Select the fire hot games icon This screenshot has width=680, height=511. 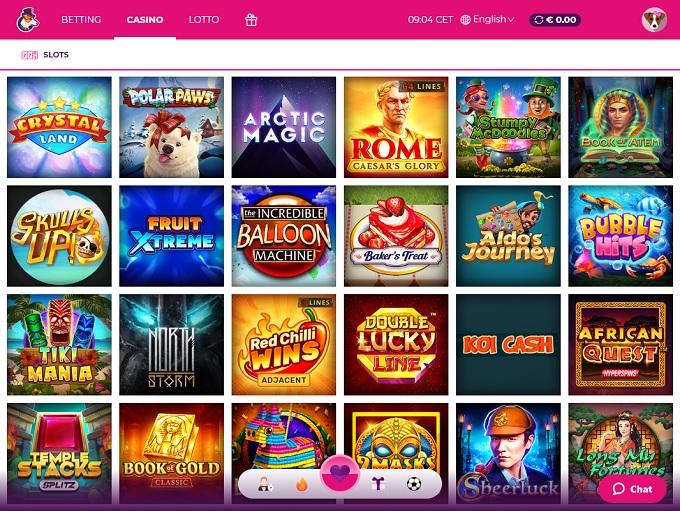coord(301,484)
